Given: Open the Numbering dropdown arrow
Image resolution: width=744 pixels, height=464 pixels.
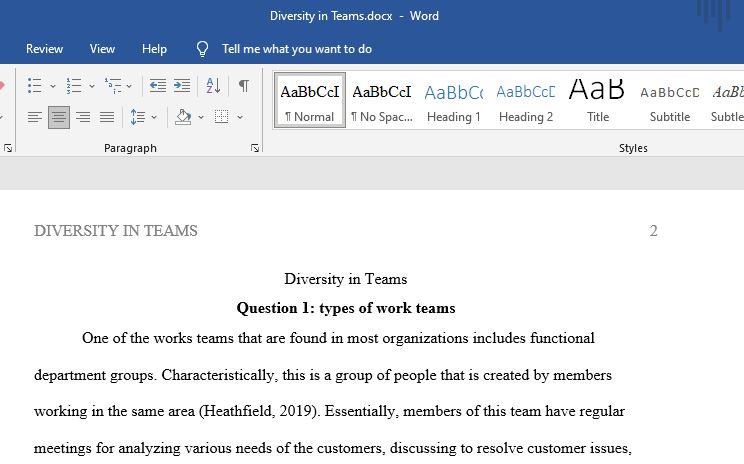Looking at the screenshot, I should click(x=92, y=86).
